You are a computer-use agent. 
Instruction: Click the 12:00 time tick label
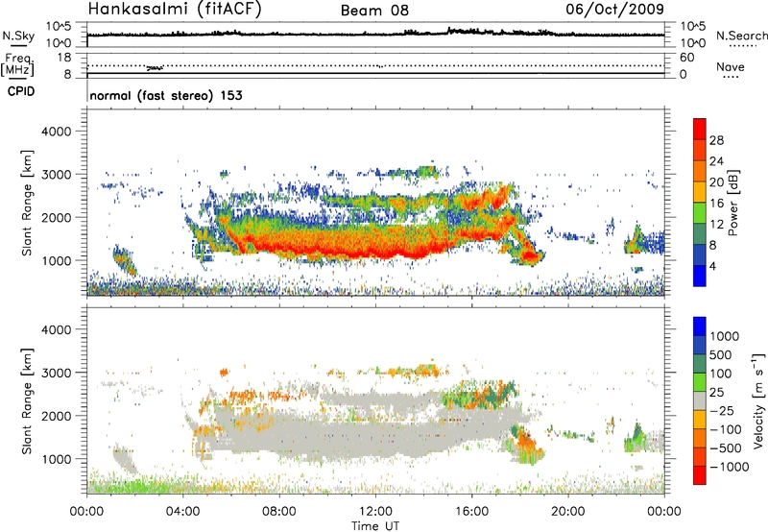point(375,512)
